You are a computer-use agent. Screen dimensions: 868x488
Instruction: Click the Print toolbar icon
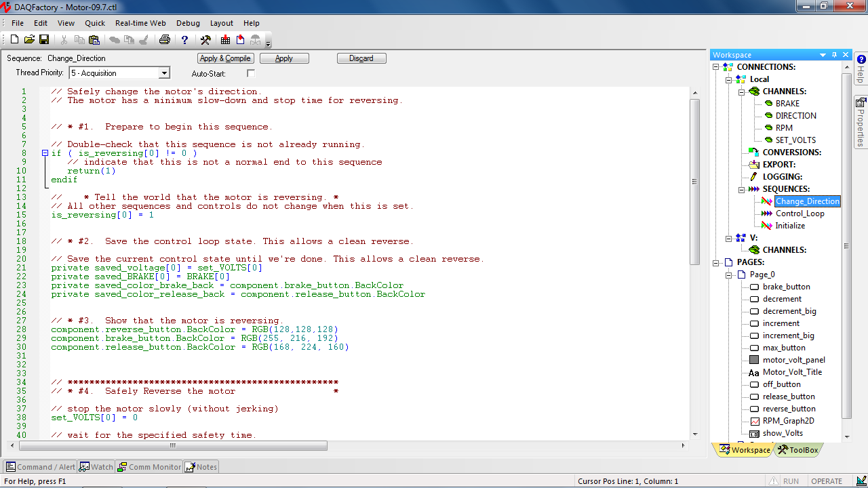tap(164, 40)
